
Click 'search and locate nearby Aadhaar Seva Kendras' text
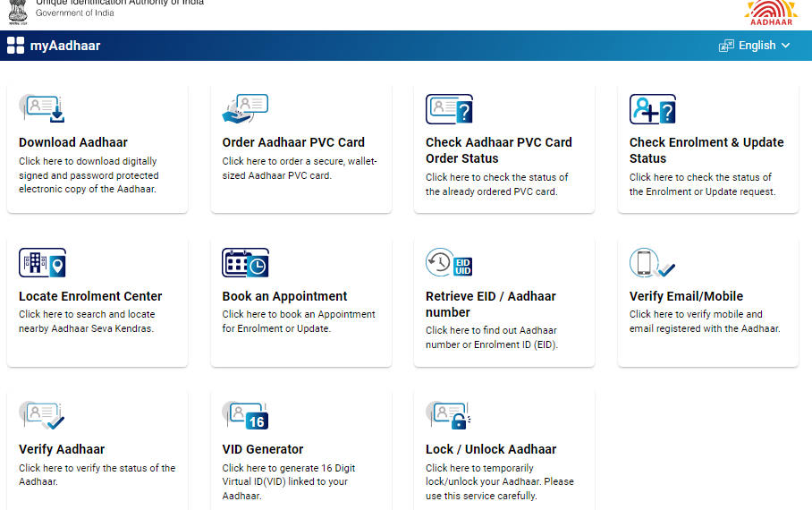coord(87,321)
